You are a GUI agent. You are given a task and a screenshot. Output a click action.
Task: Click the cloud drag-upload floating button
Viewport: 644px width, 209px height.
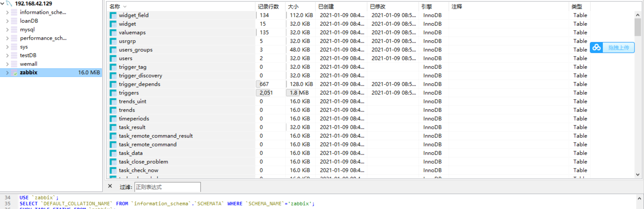[612, 48]
